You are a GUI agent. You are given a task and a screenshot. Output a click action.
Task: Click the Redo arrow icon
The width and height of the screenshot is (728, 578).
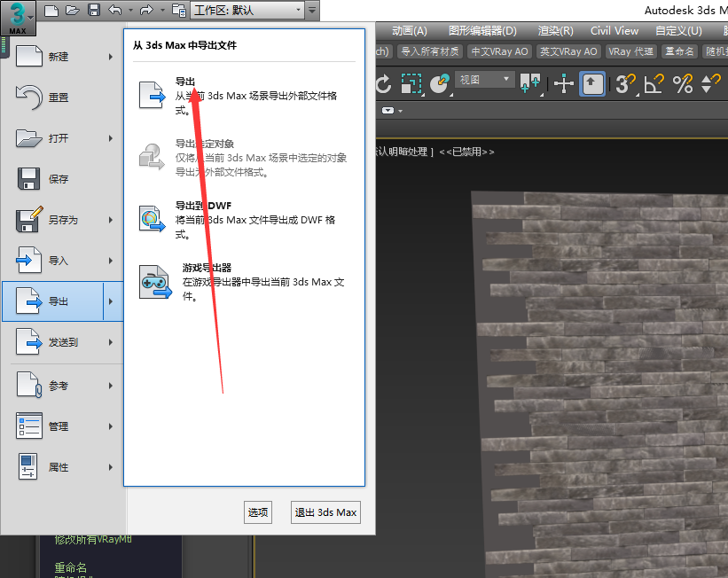coord(146,11)
